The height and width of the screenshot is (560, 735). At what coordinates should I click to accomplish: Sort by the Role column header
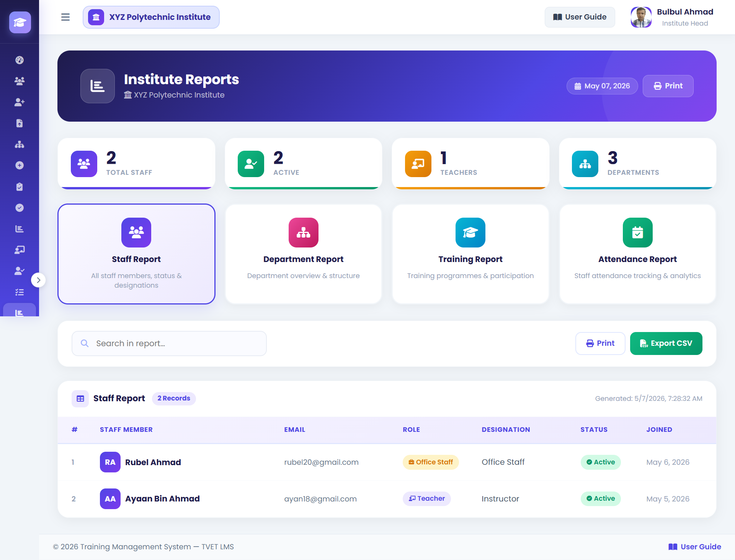click(412, 430)
